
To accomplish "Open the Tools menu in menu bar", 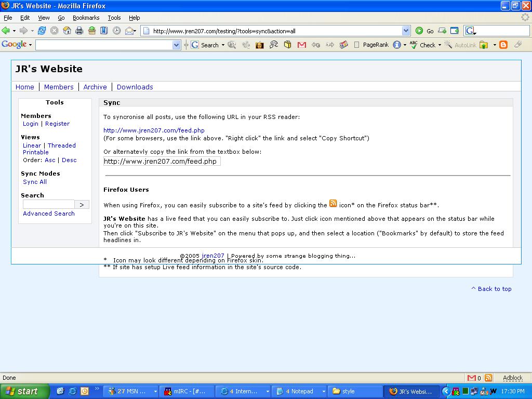I will click(x=114, y=18).
